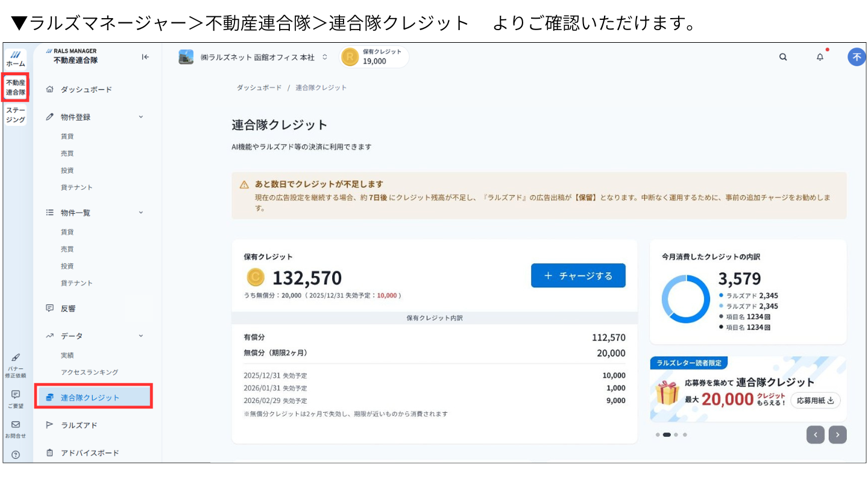Collapse the sidebar with arrow icon

tap(145, 57)
